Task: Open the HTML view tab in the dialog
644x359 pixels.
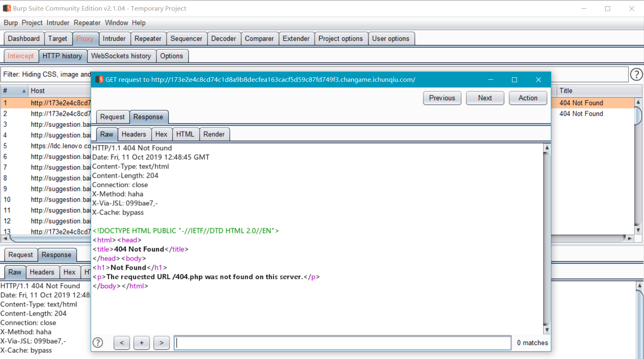Action: [x=185, y=134]
